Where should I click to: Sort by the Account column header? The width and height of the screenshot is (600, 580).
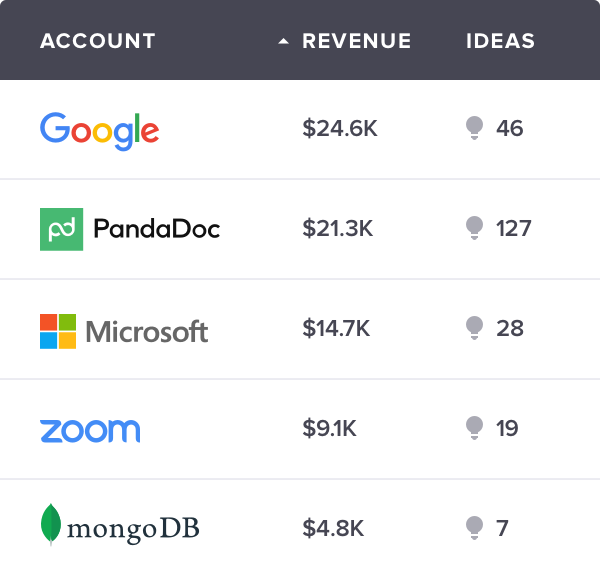coord(98,41)
